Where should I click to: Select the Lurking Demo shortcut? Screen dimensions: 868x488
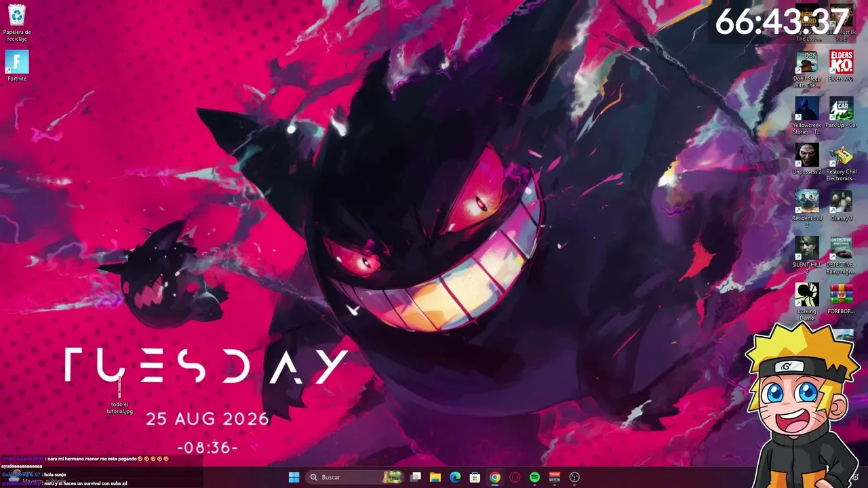tap(807, 302)
